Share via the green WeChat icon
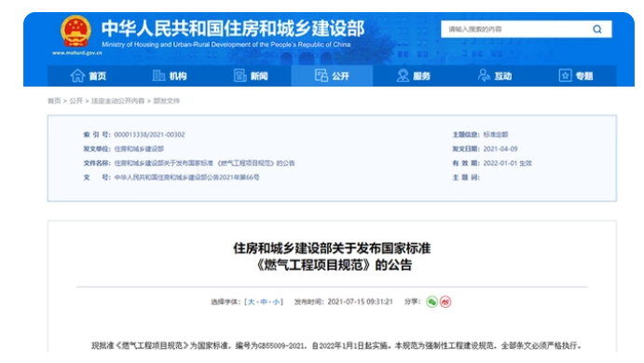The image size is (644, 363). tap(432, 301)
